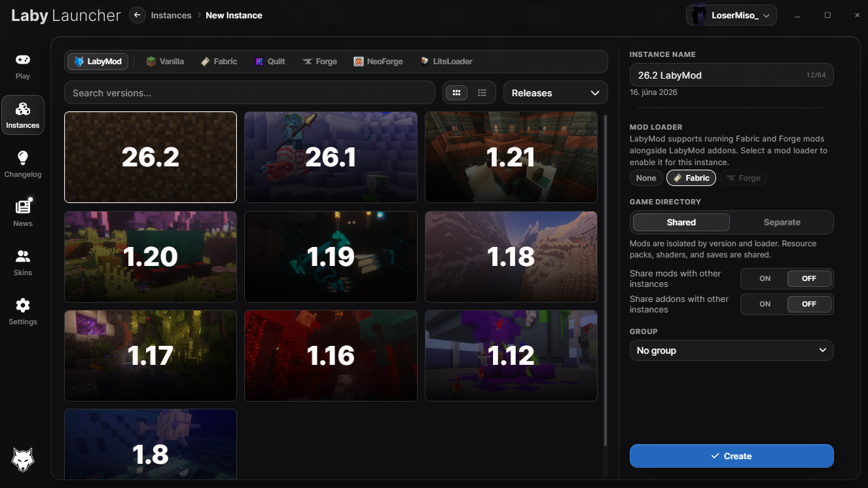Select the Vanilla loader tab

[x=165, y=62]
